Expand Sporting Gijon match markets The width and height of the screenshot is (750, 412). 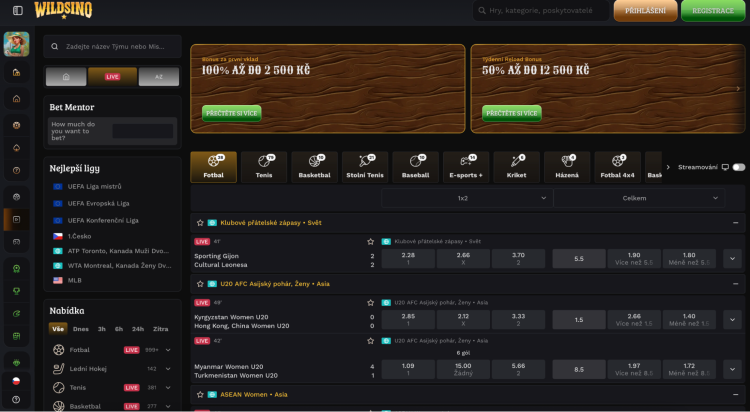(x=732, y=258)
